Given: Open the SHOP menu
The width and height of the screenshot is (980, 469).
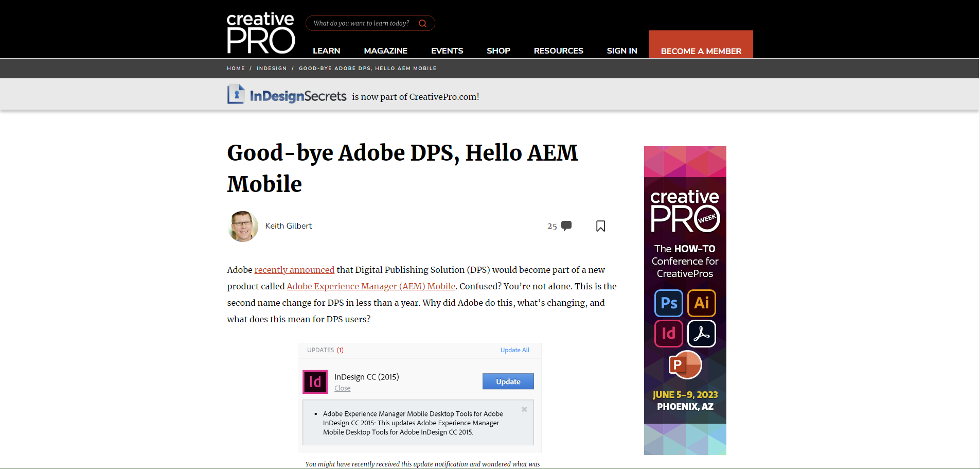Looking at the screenshot, I should (x=498, y=50).
